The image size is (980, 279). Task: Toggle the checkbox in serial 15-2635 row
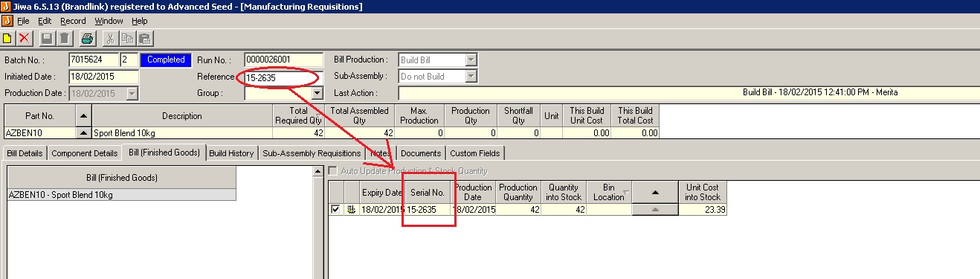click(335, 210)
